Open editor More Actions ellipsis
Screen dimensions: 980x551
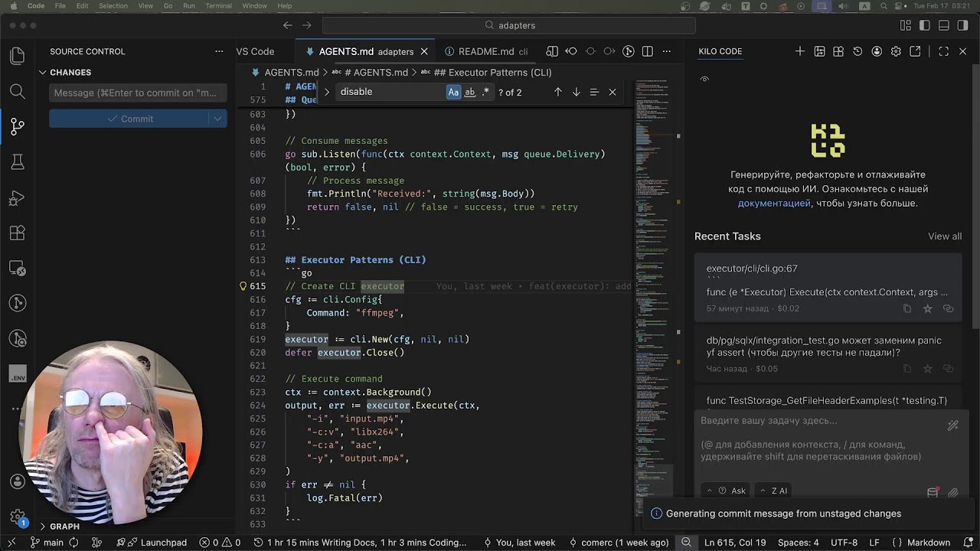coord(667,51)
